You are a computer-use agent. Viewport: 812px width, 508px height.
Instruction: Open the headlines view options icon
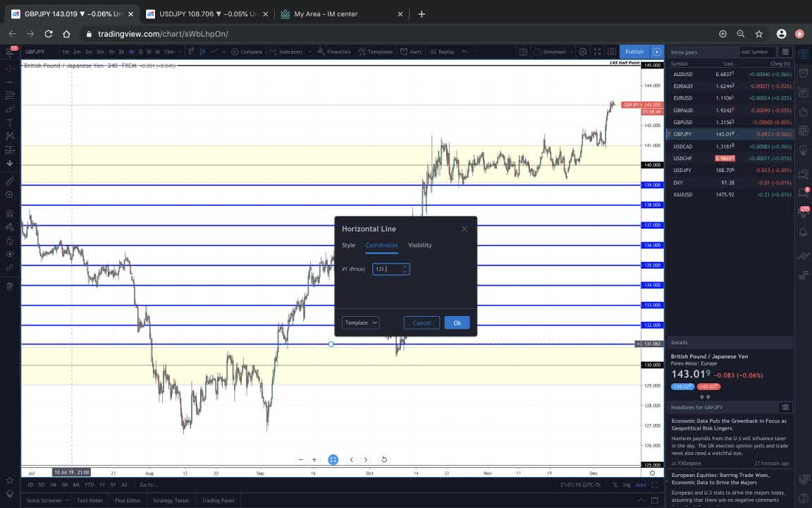785,407
